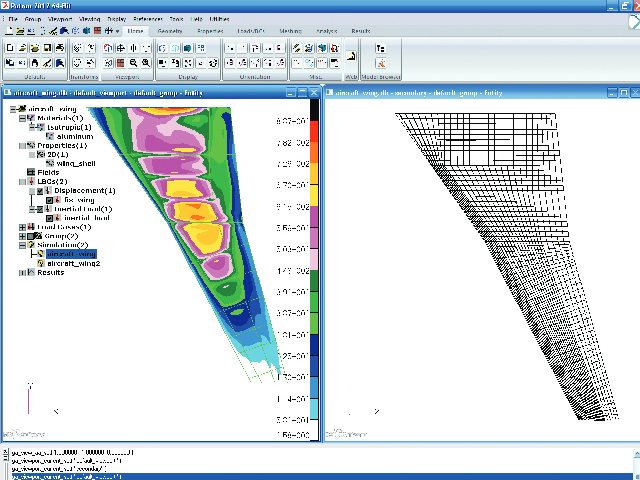Collapse the Materials(1) node
Image resolution: width=640 pixels, height=480 pixels.
(x=22, y=118)
